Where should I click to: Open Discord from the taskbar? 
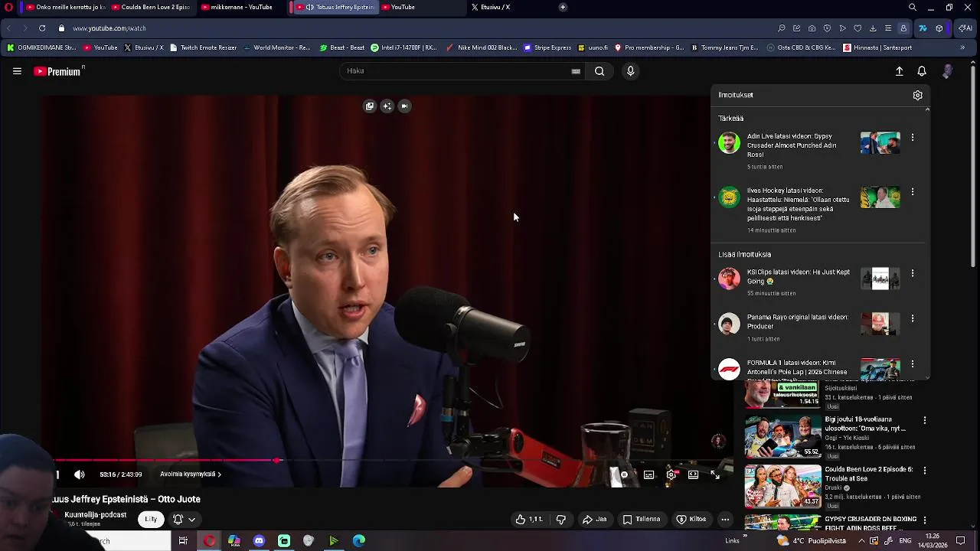tap(259, 541)
